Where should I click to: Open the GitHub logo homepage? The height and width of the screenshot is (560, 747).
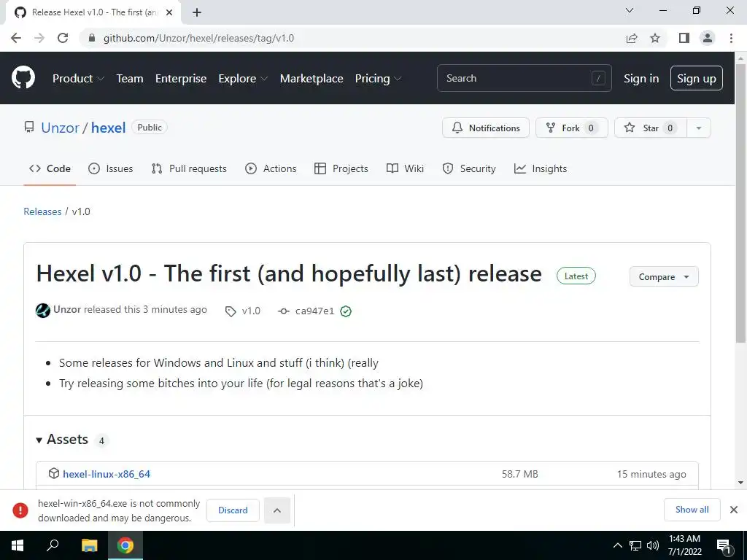[x=23, y=77]
